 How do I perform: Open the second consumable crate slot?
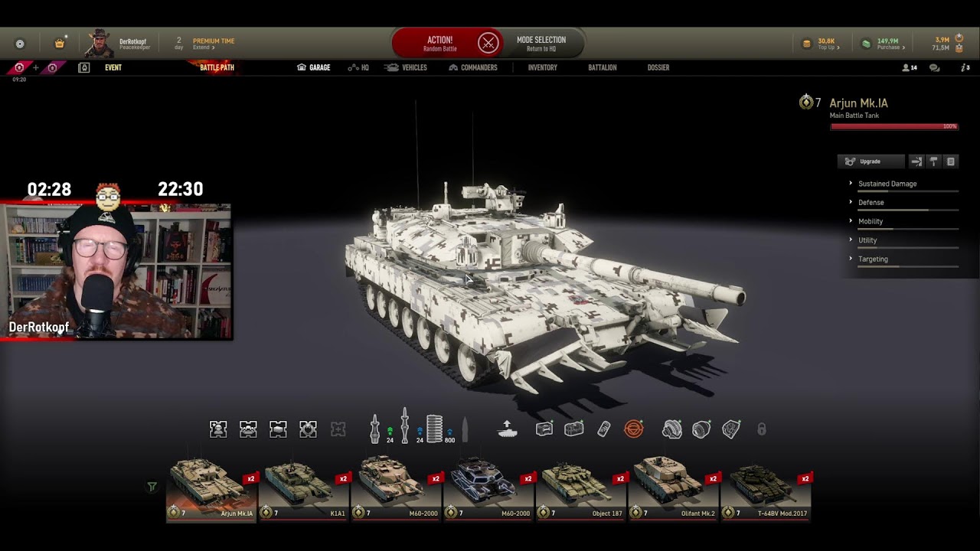point(574,429)
